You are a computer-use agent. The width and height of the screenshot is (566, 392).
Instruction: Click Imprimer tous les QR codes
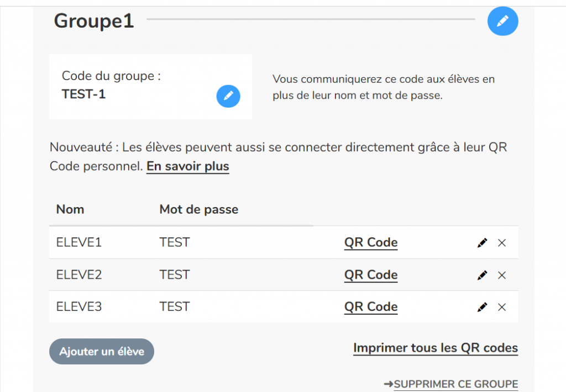click(436, 348)
